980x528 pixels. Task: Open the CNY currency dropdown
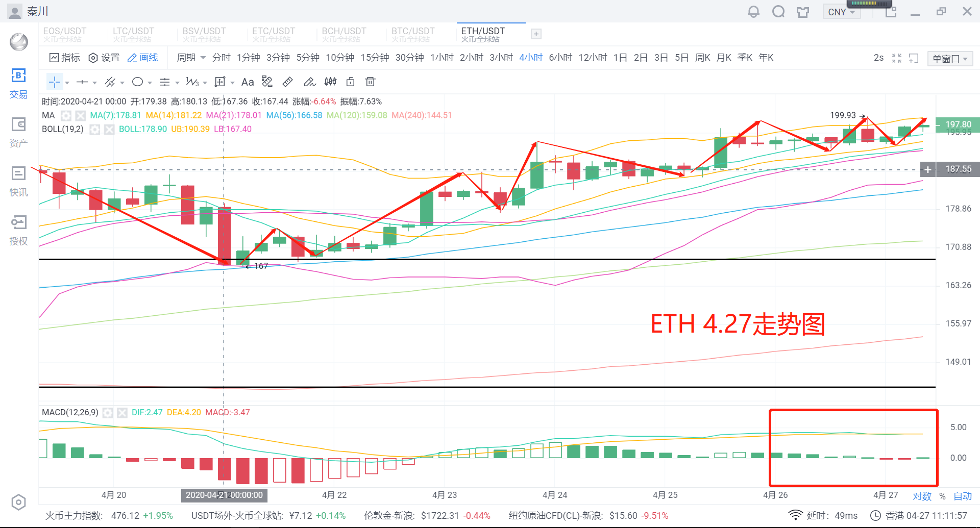[842, 12]
